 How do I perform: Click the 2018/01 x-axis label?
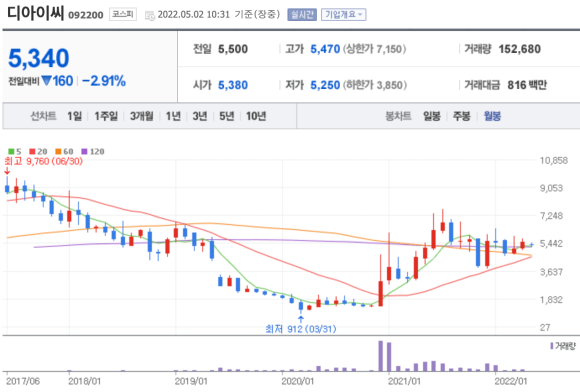[x=84, y=381]
